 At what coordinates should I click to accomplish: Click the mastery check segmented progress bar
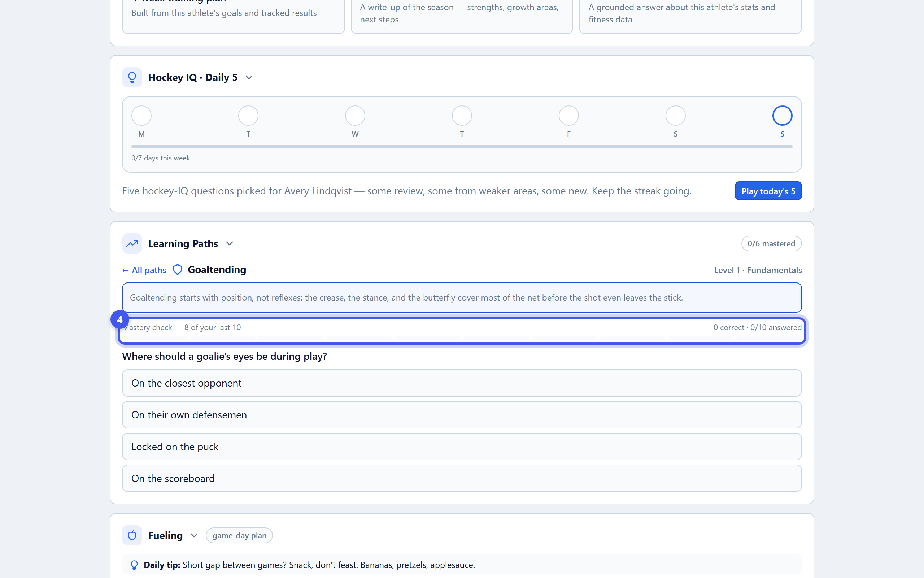point(462,338)
